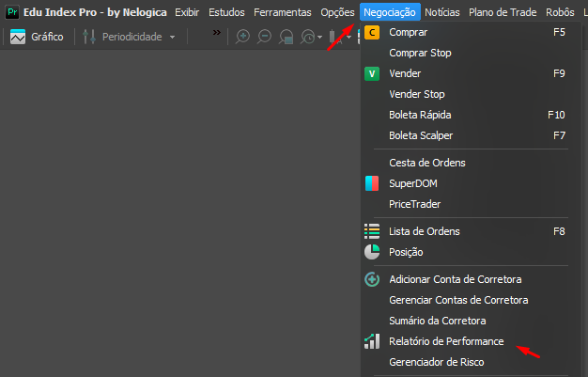Click the Relatório de Performance bars icon
The image size is (588, 377).
pos(372,341)
